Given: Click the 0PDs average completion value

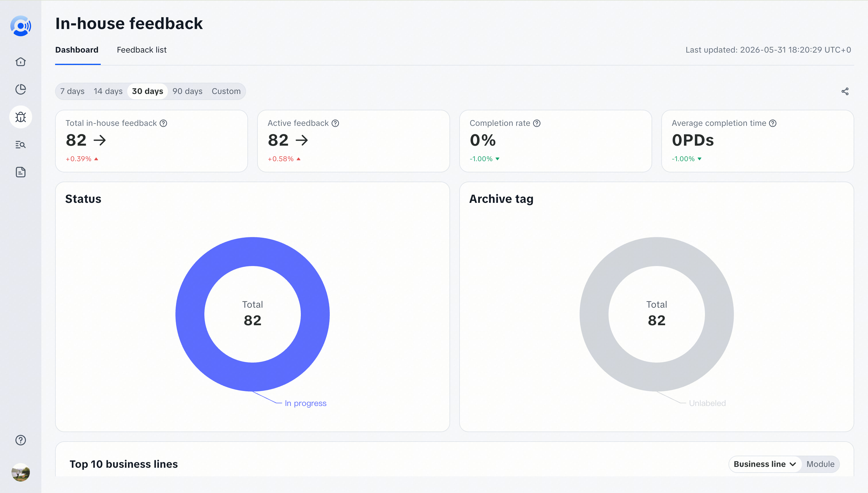Looking at the screenshot, I should (x=693, y=140).
